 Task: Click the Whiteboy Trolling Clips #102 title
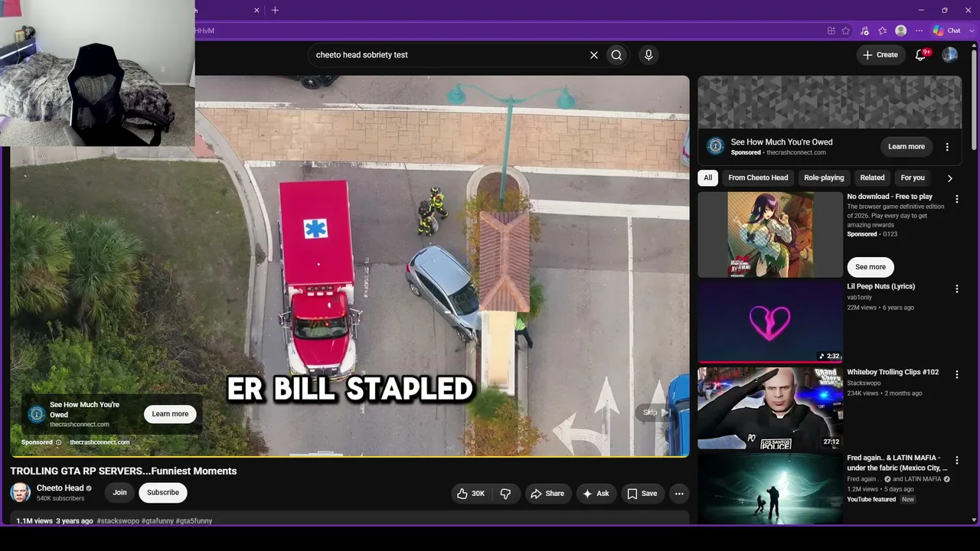893,372
